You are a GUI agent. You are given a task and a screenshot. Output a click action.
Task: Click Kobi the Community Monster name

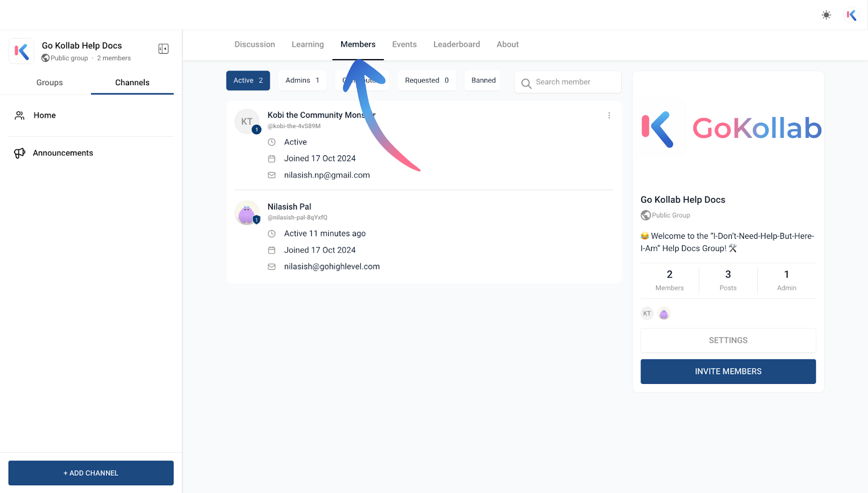tap(321, 115)
